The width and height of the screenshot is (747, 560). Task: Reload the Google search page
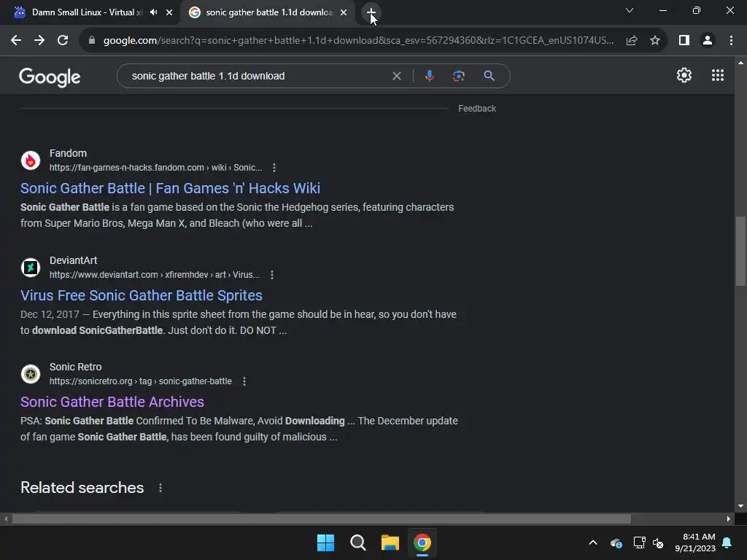(63, 41)
